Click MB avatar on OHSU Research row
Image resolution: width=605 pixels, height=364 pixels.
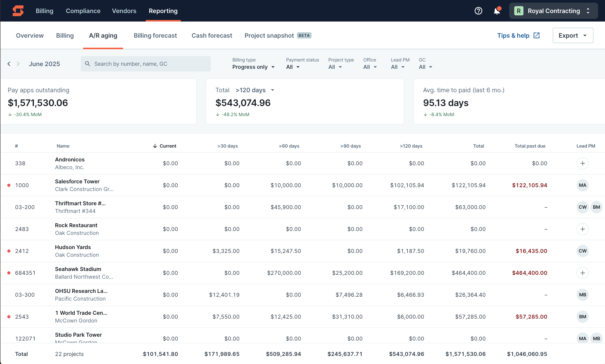[x=583, y=295]
